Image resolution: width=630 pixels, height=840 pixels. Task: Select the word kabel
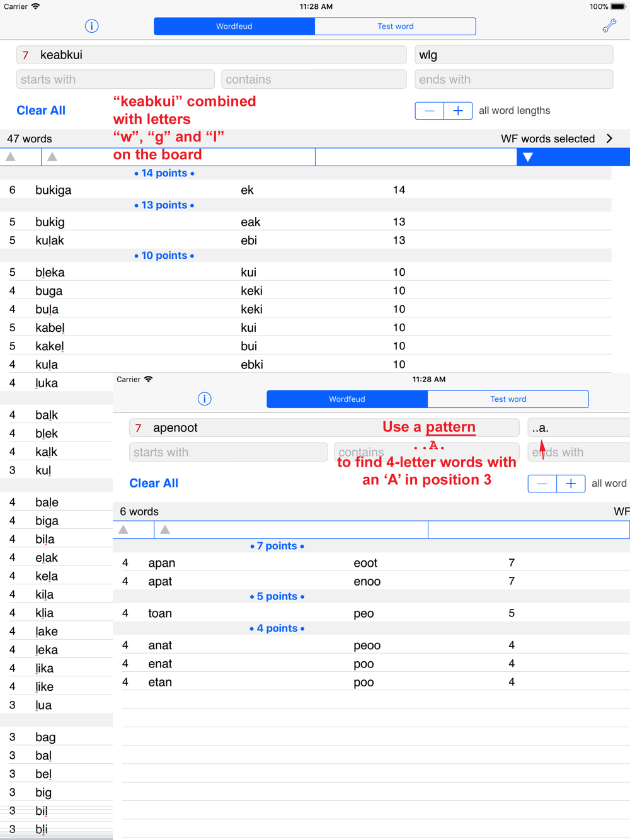point(50,327)
